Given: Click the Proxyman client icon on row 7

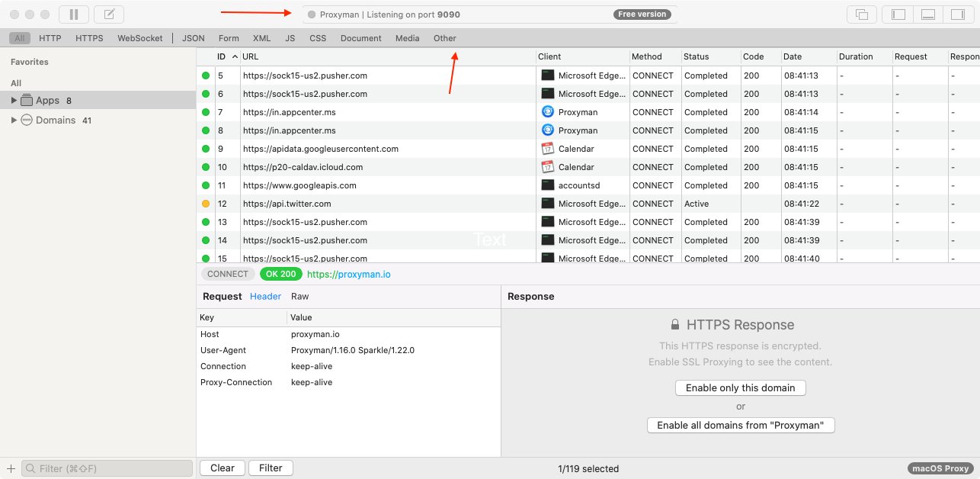Looking at the screenshot, I should tap(547, 112).
